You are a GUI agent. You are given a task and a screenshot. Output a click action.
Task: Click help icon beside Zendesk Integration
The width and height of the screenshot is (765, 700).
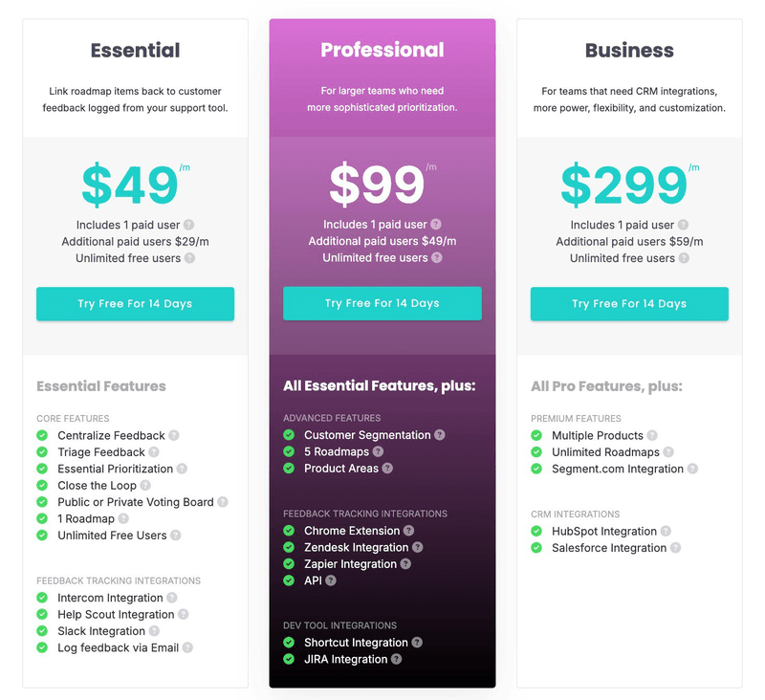(x=417, y=547)
